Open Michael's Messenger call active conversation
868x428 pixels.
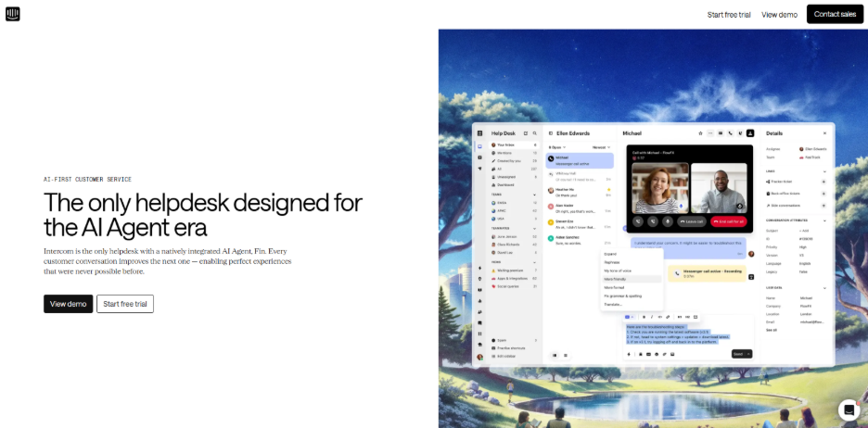click(x=580, y=160)
